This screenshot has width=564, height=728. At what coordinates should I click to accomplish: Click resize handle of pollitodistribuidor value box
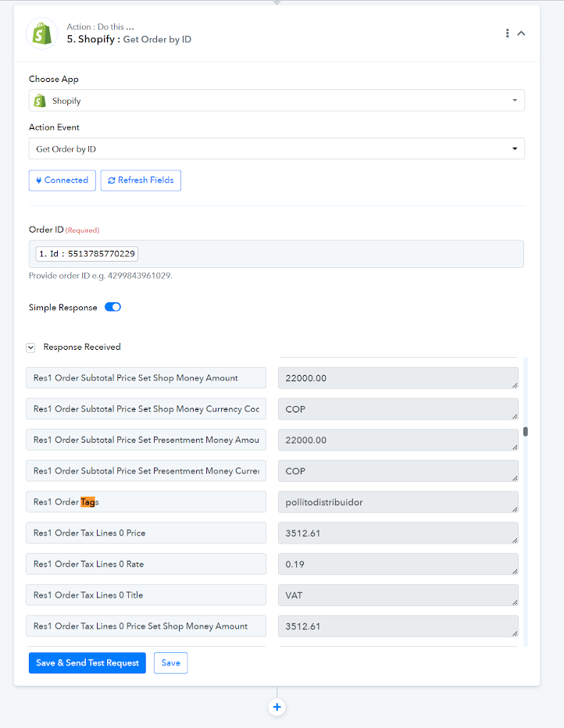[515, 509]
